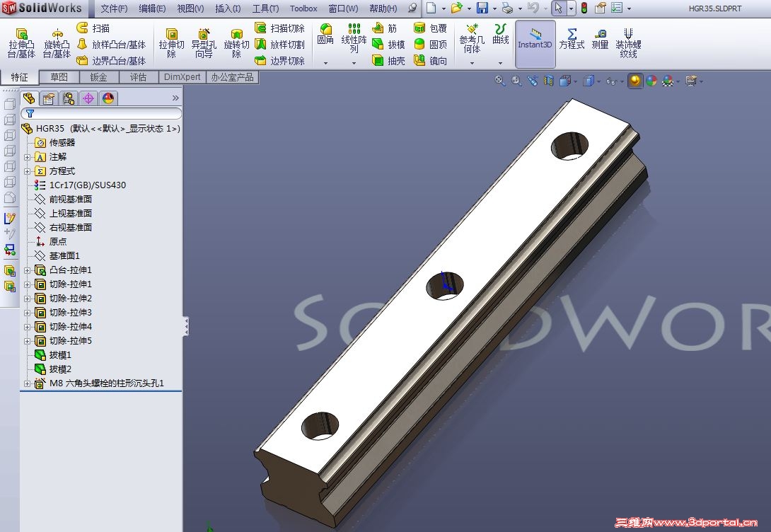Expand the 凸台-拉伸1 feature
This screenshot has width=771, height=532.
pos(28,270)
